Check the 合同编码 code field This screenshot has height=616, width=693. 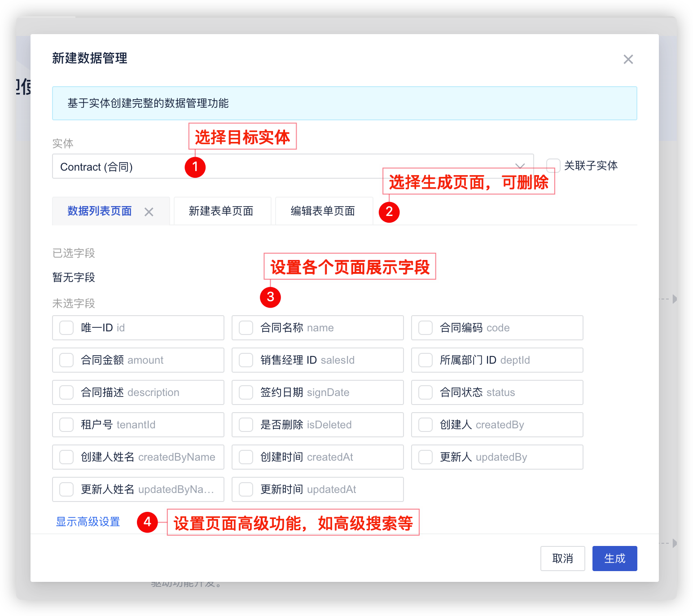pos(425,328)
